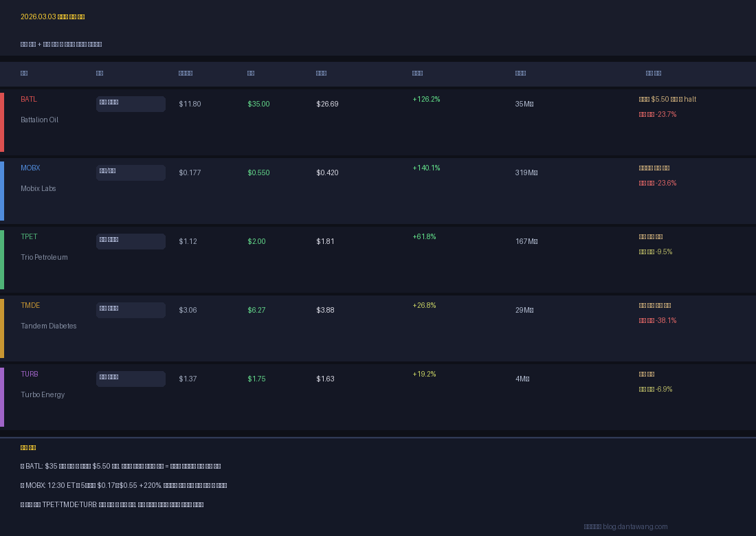This screenshot has width=756, height=536.
Task: Click the Battalion Oil company name
Action: (x=40, y=120)
